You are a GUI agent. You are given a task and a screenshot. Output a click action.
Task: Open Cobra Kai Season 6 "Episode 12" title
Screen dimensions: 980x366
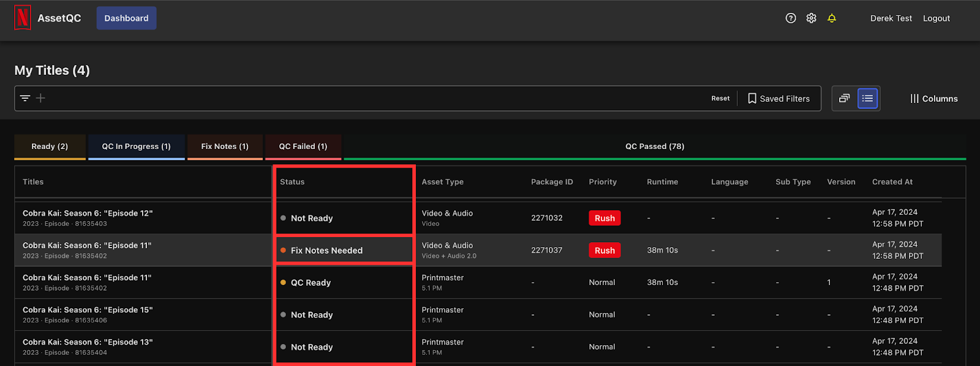click(88, 213)
